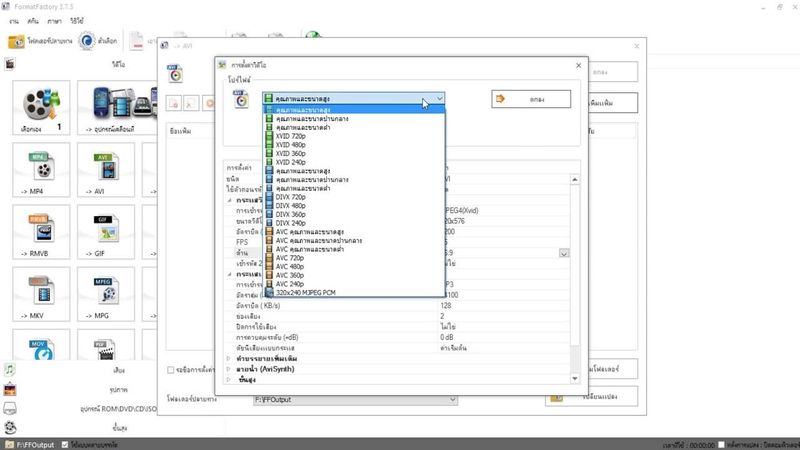Click OK button with arrow in video settings
This screenshot has height=450, width=800.
click(531, 99)
